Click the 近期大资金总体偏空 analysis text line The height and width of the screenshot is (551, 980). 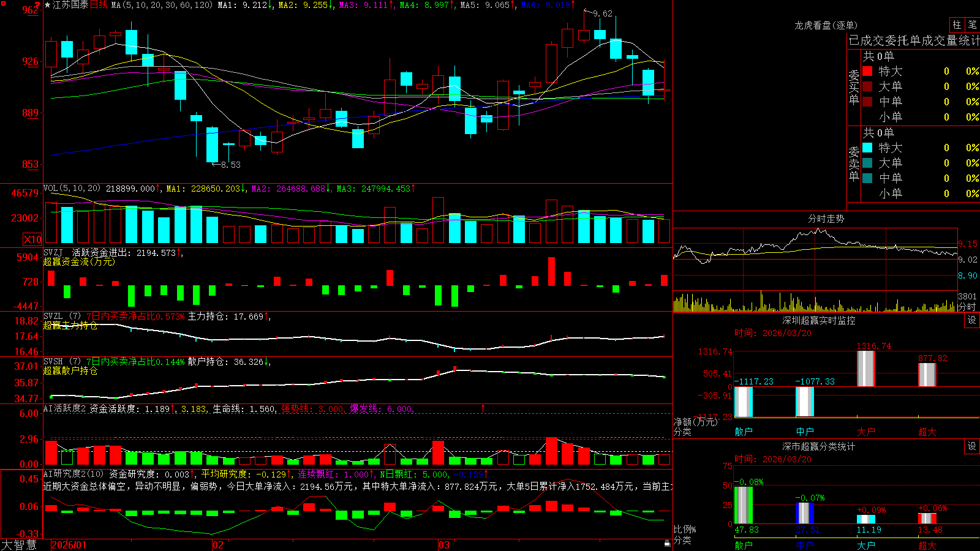(x=358, y=486)
